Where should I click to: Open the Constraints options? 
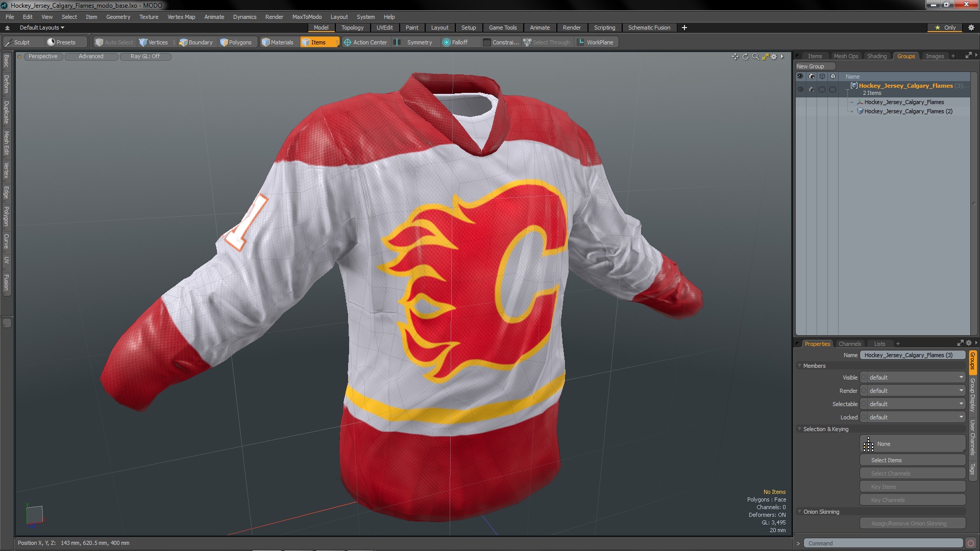point(501,42)
